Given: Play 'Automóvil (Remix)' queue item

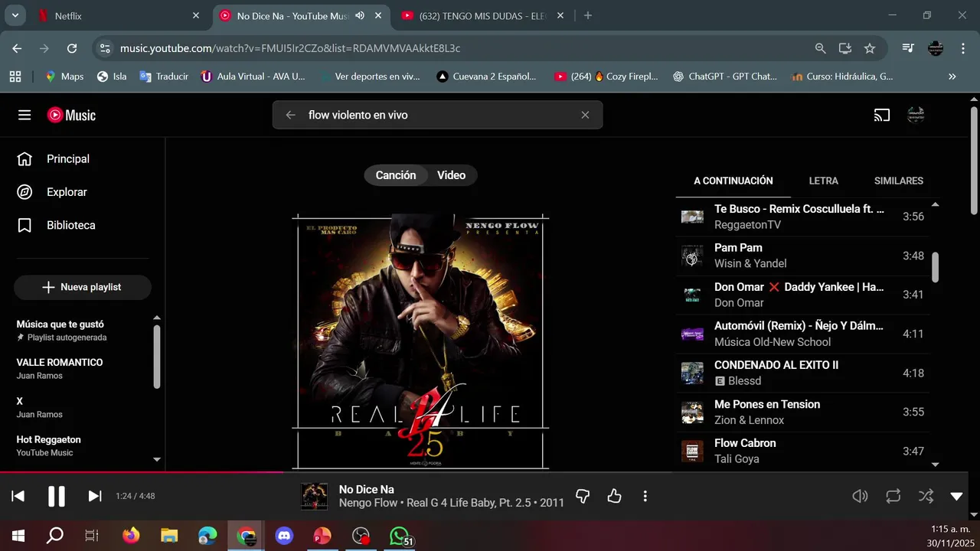Looking at the screenshot, I should [802, 334].
